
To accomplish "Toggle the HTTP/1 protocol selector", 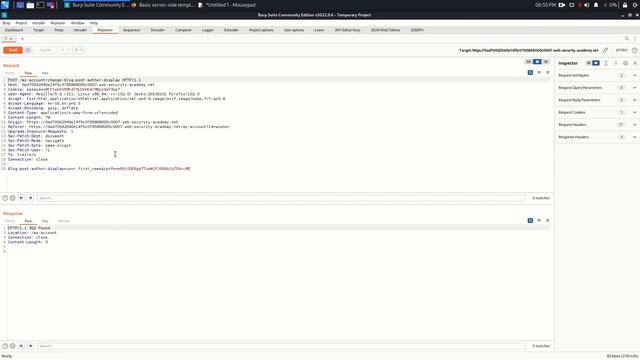I will click(622, 50).
